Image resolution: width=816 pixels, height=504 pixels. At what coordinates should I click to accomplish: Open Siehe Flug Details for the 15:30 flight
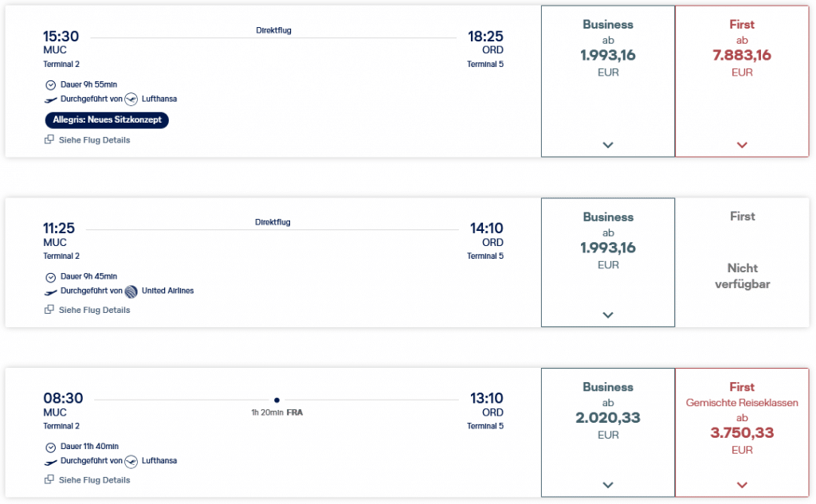[x=94, y=140]
